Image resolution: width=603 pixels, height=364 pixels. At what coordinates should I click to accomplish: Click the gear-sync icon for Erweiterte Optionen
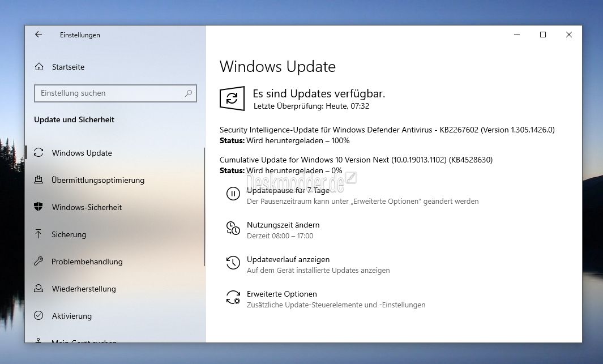coord(233,298)
